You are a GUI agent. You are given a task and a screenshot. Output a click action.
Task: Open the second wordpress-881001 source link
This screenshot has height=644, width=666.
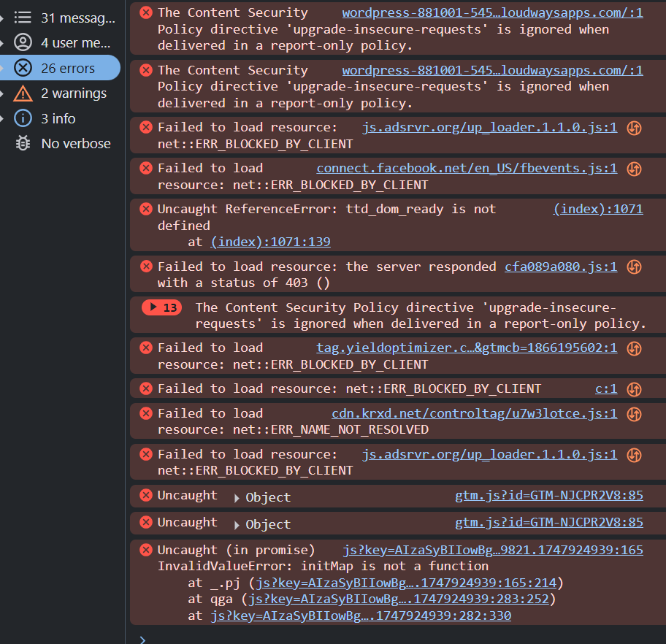point(493,71)
